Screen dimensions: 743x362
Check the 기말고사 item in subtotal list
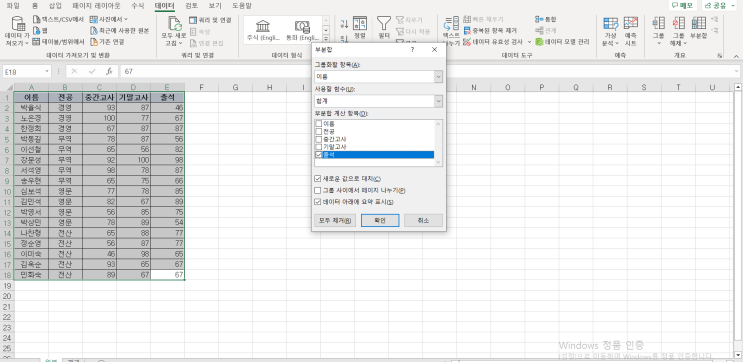coord(318,147)
